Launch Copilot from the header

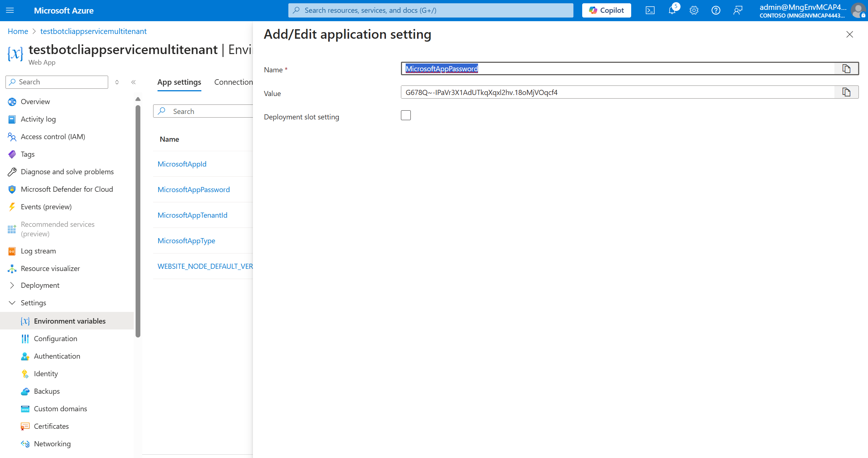(x=606, y=10)
